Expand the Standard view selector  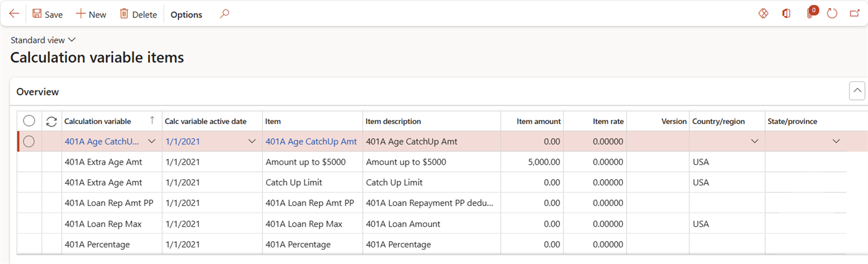pyautogui.click(x=43, y=40)
